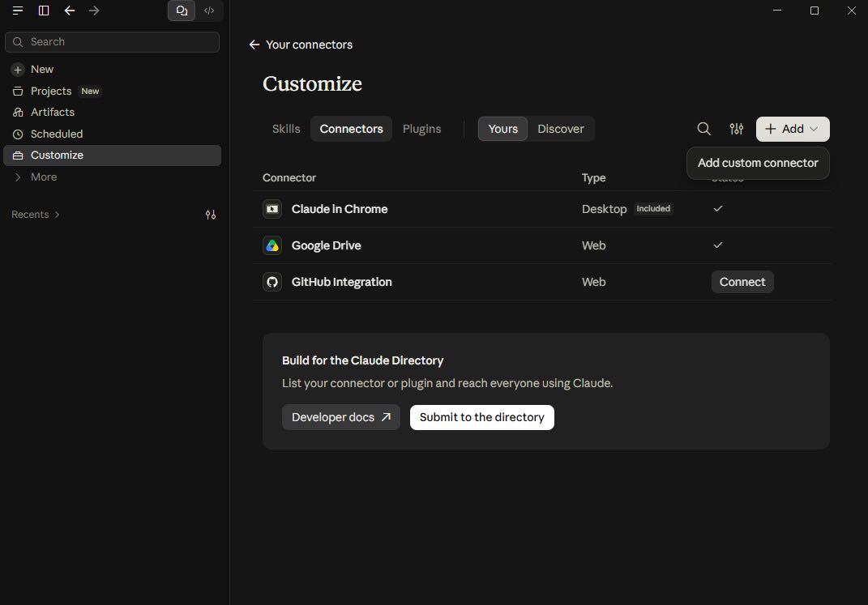868x605 pixels.
Task: Click the GitHub Integration icon
Action: coord(272,282)
